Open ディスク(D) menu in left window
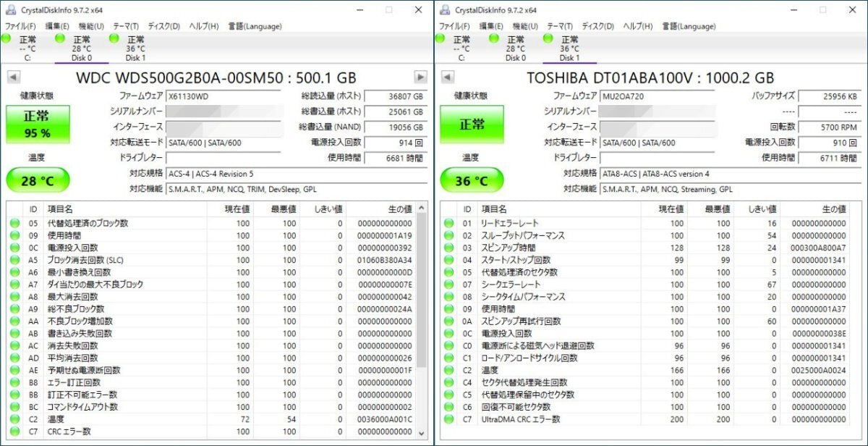This screenshot has width=868, height=446. [164, 26]
